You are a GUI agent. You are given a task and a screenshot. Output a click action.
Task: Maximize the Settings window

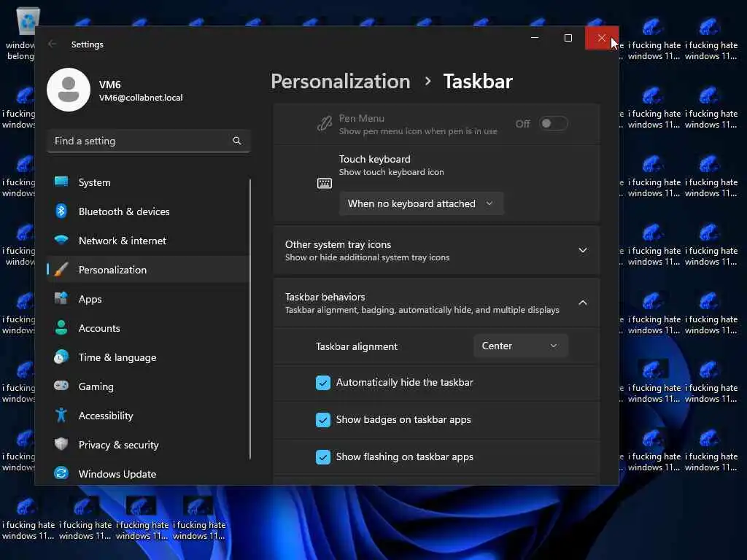pos(568,38)
